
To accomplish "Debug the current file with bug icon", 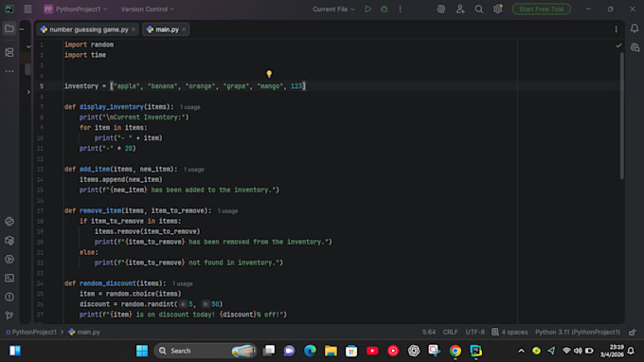I will [384, 9].
